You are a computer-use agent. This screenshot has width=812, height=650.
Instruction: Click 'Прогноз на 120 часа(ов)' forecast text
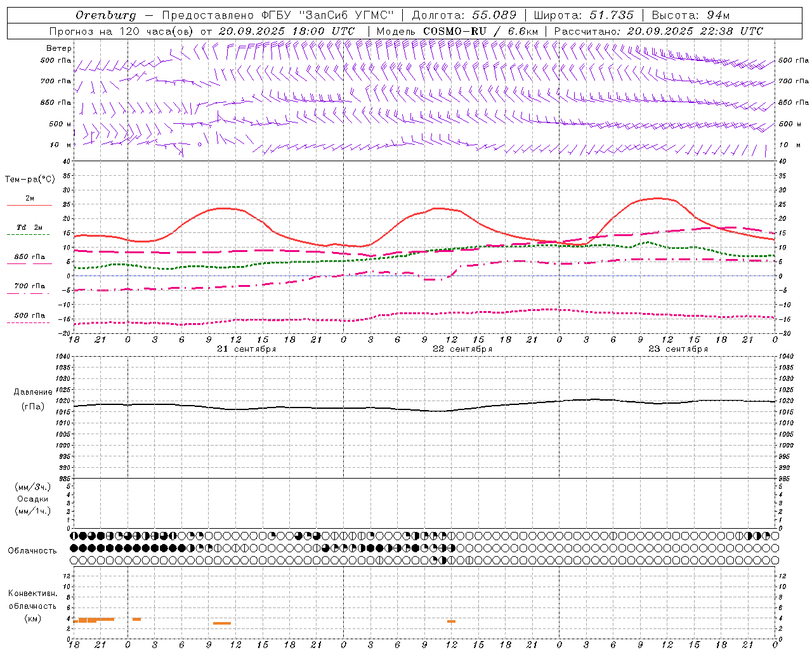122,31
